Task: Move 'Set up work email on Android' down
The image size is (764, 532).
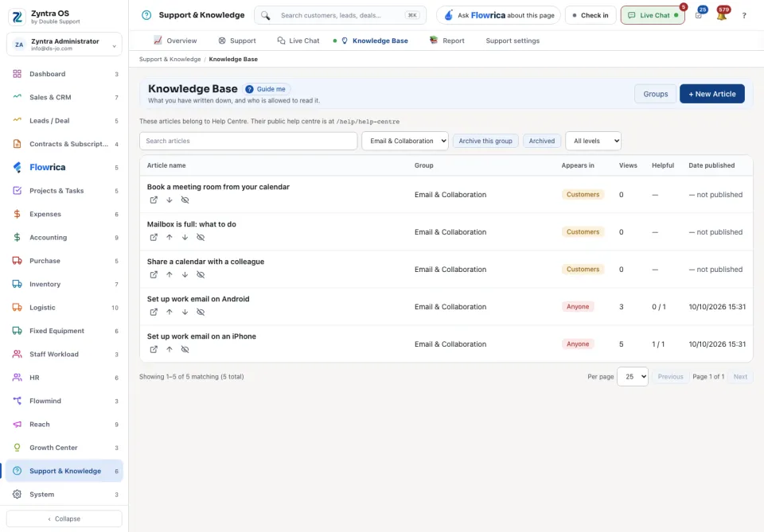Action: point(185,313)
